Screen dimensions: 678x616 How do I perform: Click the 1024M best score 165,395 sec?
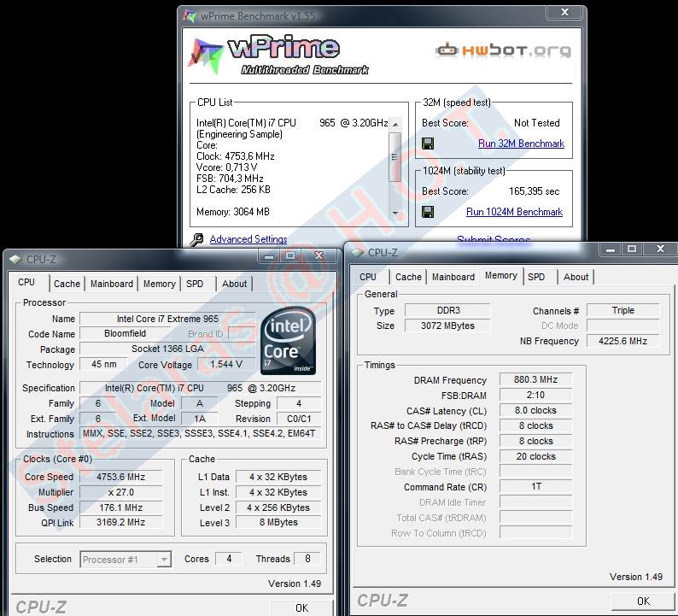[534, 191]
